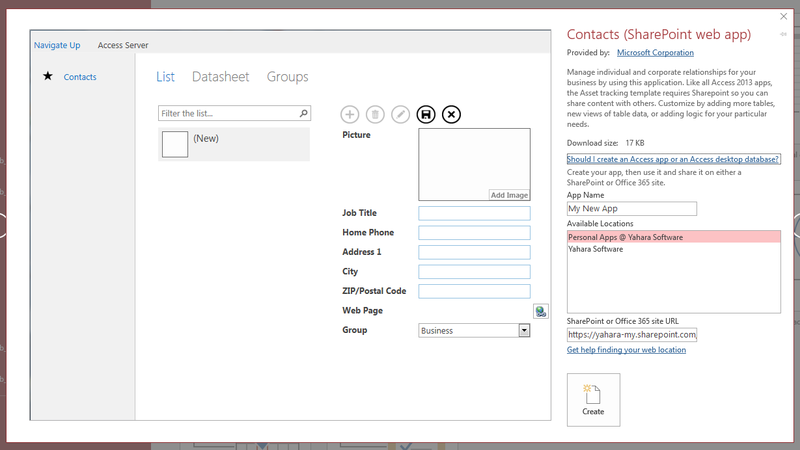Image resolution: width=800 pixels, height=450 pixels.
Task: Click the Web Page globe icon
Action: (x=540, y=311)
